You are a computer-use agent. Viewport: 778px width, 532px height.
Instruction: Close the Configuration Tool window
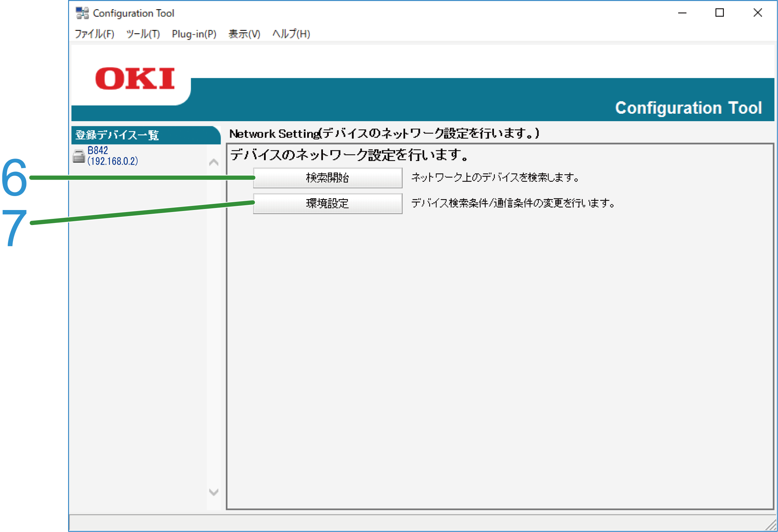(758, 13)
